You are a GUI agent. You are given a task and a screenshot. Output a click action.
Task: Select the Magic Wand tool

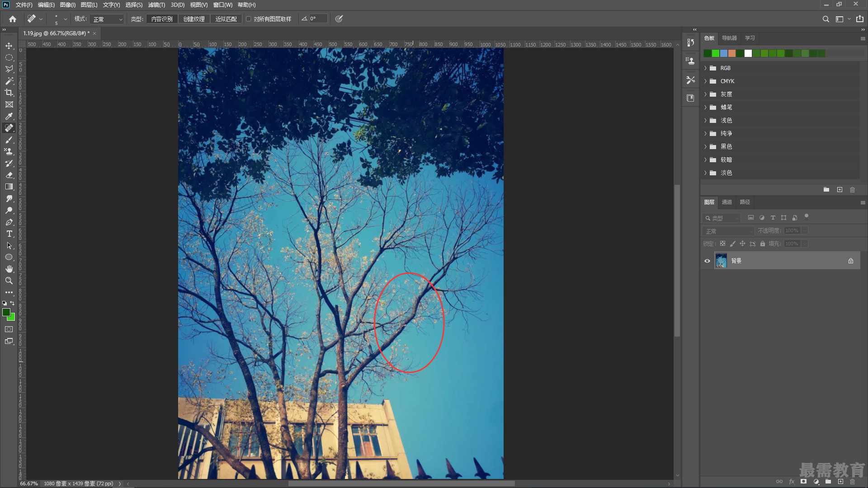(x=9, y=81)
